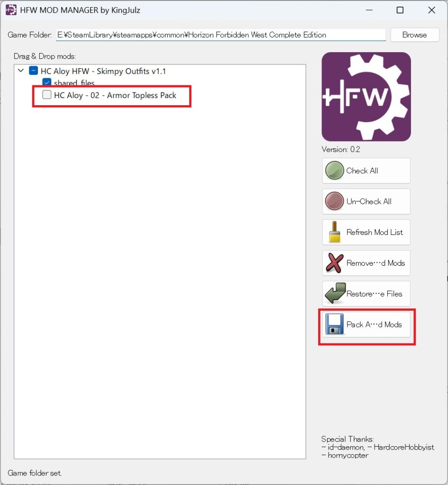Click the small HFW app icon in title bar

pyautogui.click(x=11, y=10)
